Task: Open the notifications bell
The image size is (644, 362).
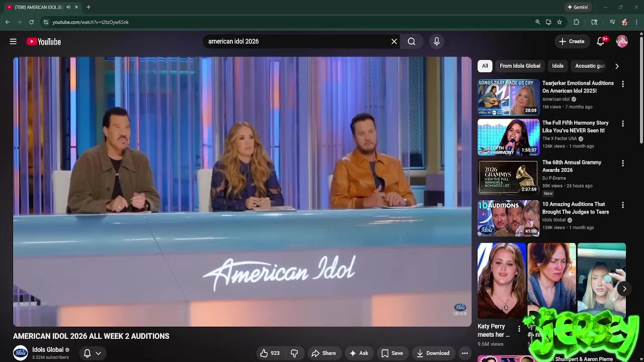Action: tap(601, 42)
